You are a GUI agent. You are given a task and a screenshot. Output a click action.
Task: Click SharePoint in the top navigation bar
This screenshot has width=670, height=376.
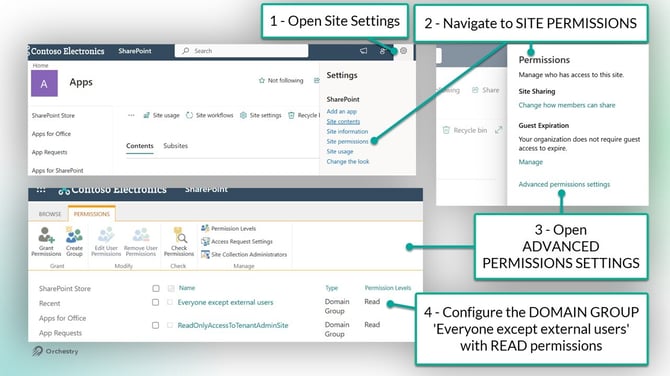[135, 51]
